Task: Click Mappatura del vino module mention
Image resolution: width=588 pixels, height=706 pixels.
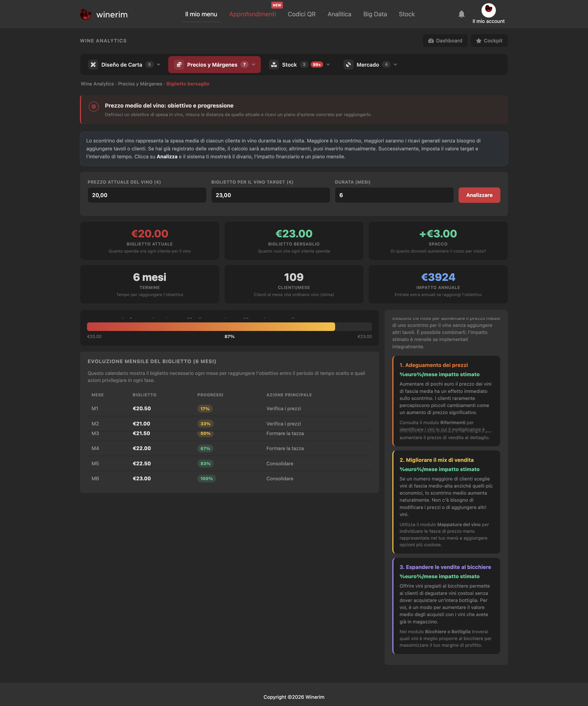Action: coord(459,525)
